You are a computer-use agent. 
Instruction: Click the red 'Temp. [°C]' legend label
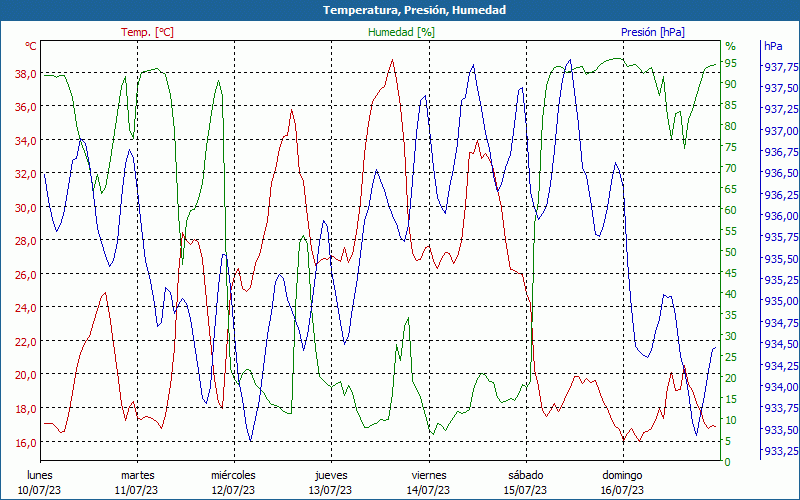[x=147, y=32]
